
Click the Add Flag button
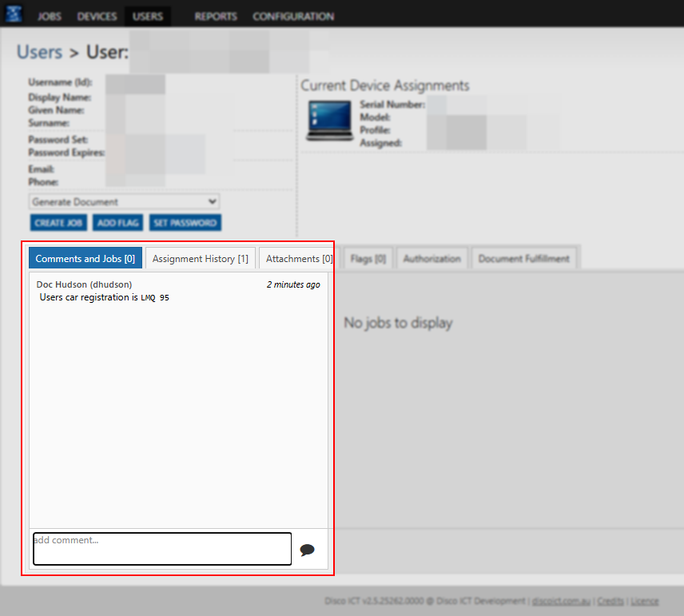116,223
